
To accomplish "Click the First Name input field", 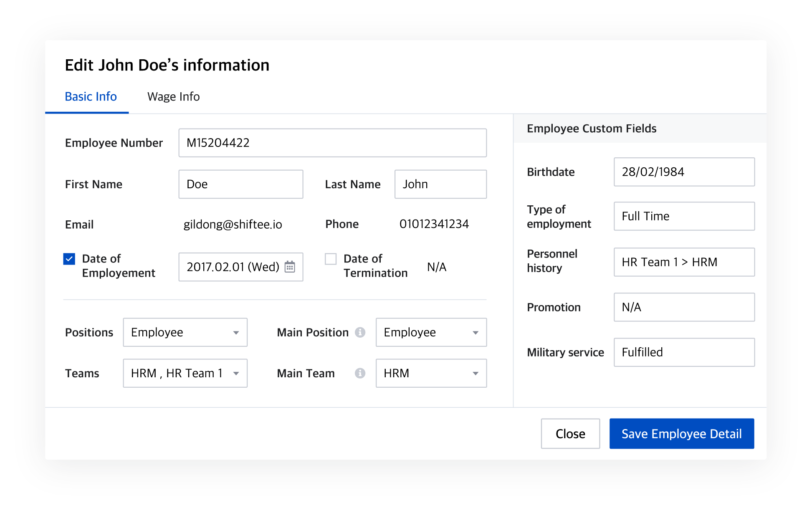I will point(241,184).
